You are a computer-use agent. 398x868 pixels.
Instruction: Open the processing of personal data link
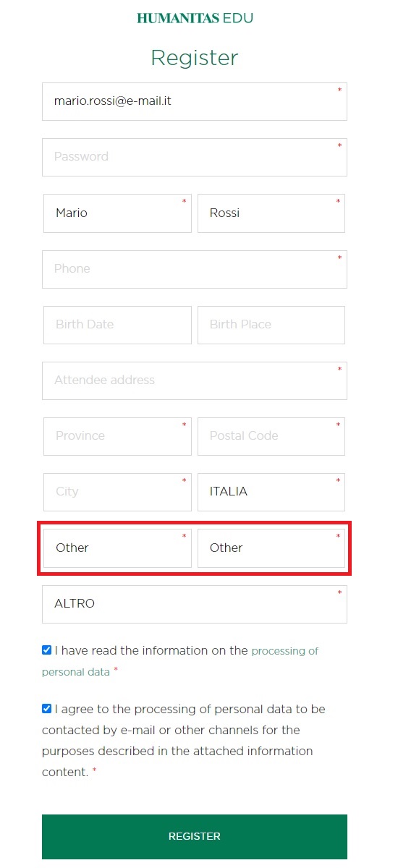coord(180,661)
